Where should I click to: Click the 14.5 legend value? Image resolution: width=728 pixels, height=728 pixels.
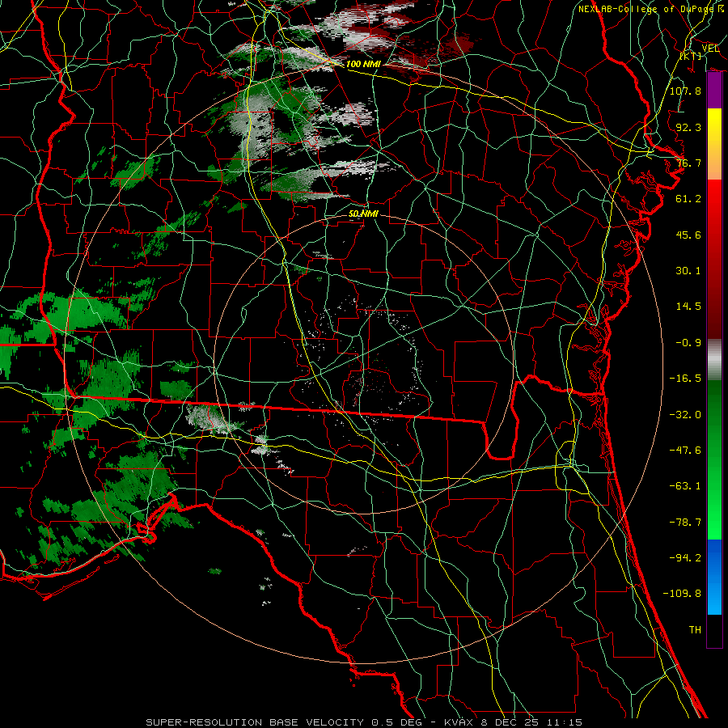tap(688, 307)
